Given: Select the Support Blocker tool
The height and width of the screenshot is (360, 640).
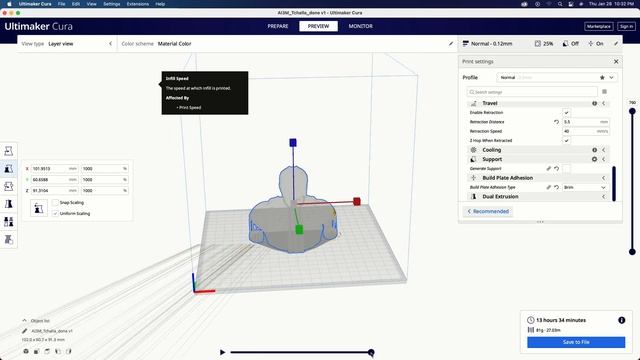Looking at the screenshot, I should coord(9,239).
